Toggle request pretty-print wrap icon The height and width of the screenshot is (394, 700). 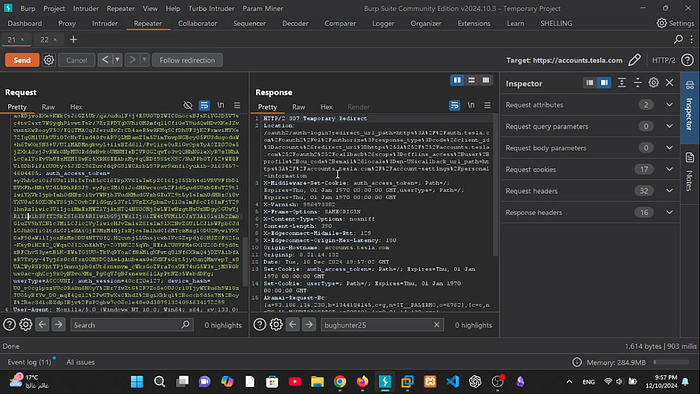[204, 105]
